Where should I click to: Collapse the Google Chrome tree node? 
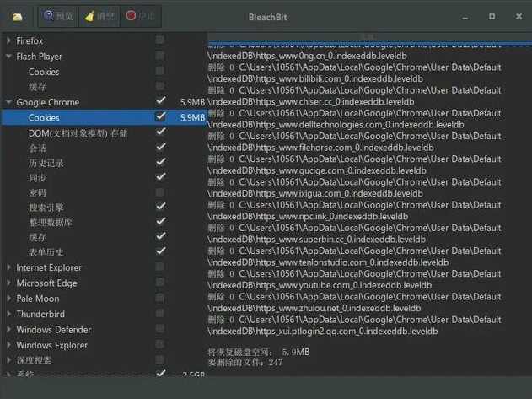click(x=8, y=102)
